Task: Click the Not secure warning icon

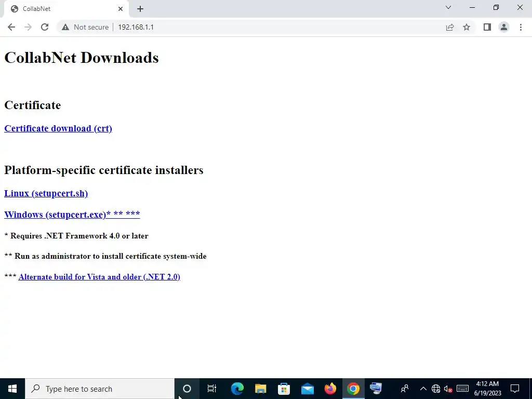Action: click(x=65, y=27)
